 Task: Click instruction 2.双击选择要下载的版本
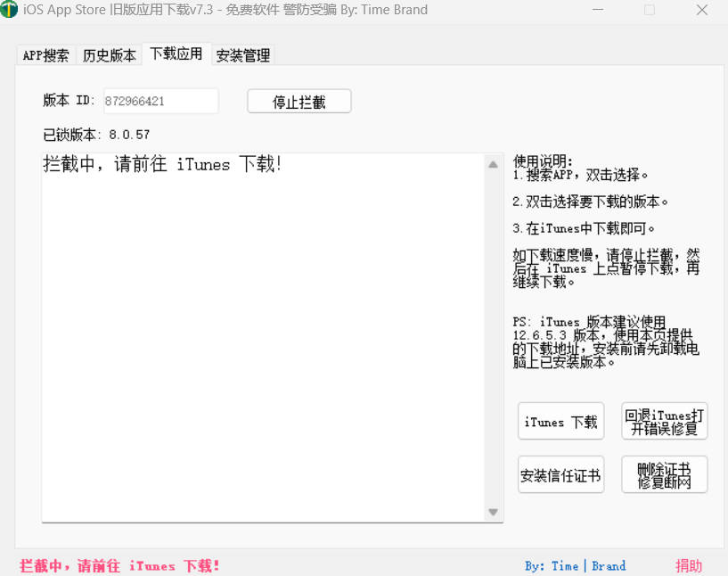590,202
